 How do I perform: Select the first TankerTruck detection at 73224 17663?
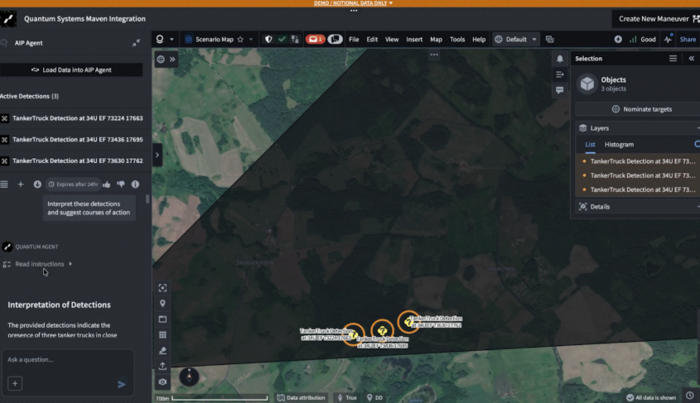(77, 119)
